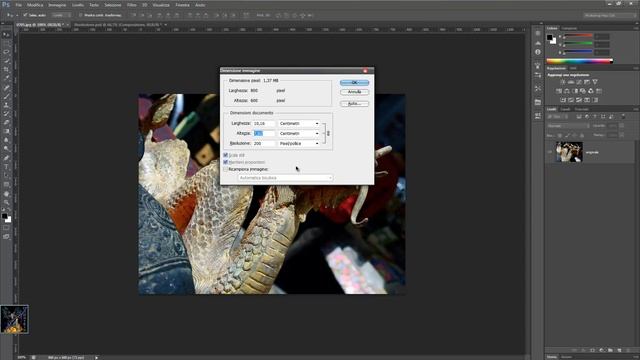Viewport: 640px width, 360px height.
Task: Add a Levels adjustment
Action: click(571, 82)
